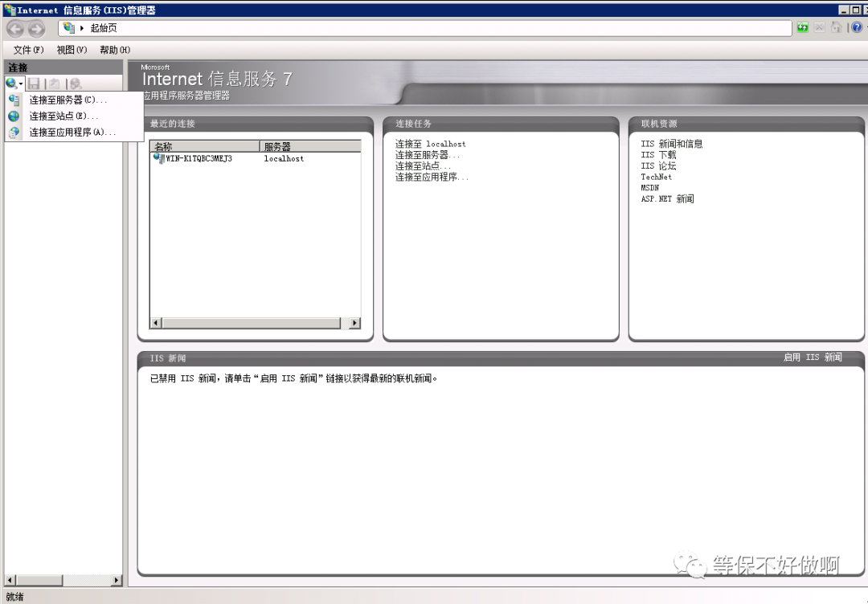Open ASP.NET 新闻 online resource link
868x604 pixels.
tap(667, 199)
